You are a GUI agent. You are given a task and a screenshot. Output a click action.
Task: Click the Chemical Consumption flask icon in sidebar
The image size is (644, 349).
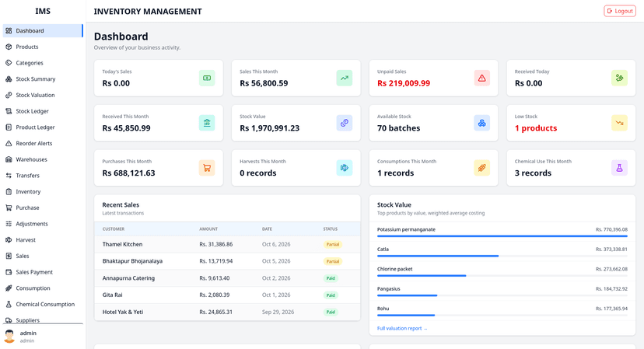coord(9,304)
